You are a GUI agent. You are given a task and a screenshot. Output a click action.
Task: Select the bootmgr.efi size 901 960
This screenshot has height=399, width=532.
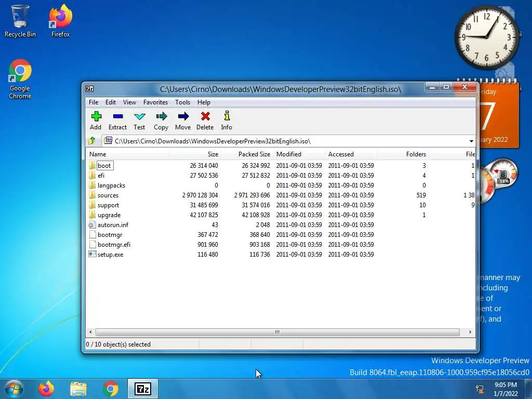[x=208, y=244]
